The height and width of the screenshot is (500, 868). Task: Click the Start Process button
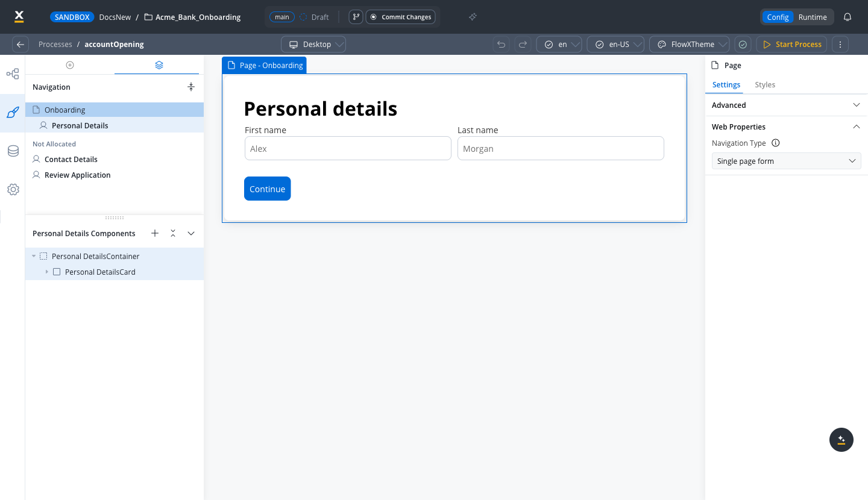coord(792,44)
